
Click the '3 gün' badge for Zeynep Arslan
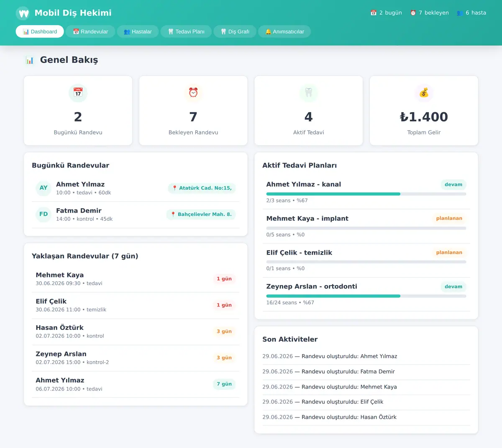click(x=224, y=358)
